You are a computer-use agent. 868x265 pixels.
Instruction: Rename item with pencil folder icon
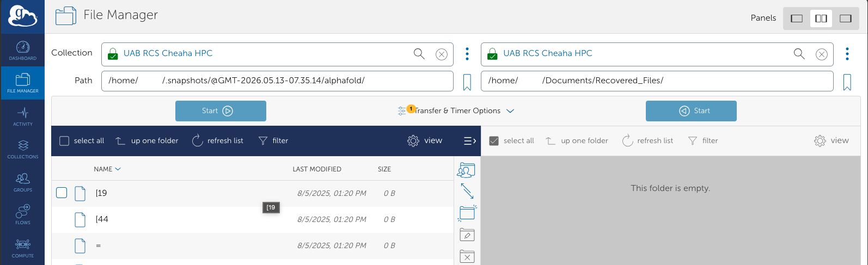[x=467, y=235]
